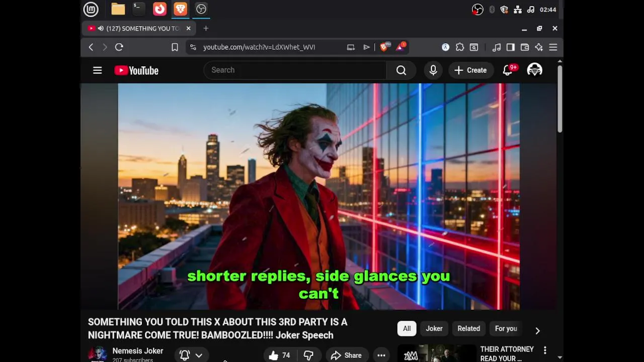Pause the Joker video in player
The image size is (644, 362).
pyautogui.click(x=318, y=196)
